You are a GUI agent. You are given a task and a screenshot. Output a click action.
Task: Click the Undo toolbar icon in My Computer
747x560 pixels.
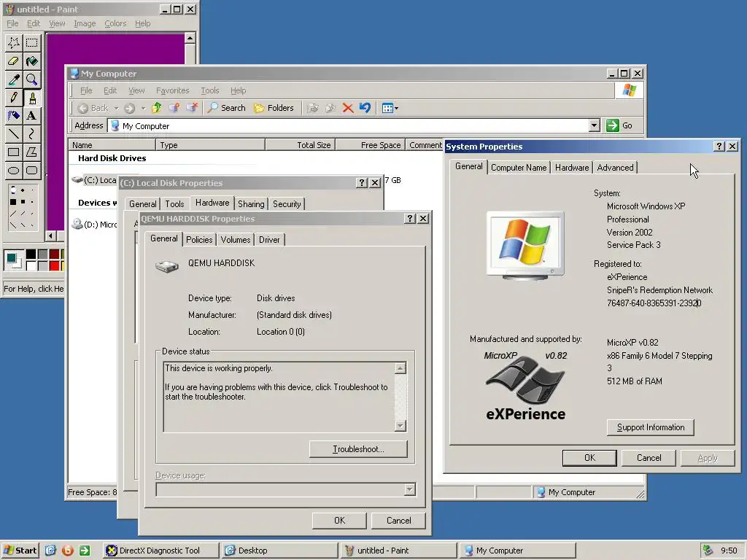365,108
